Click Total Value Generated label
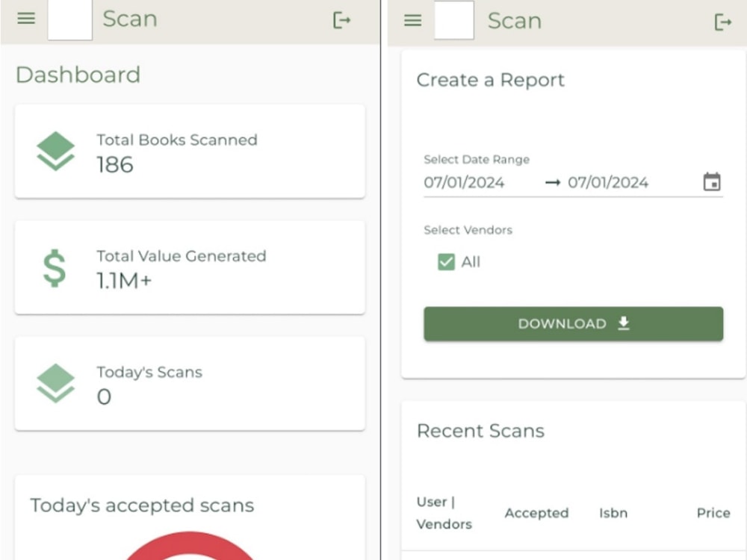This screenshot has width=747, height=560. click(181, 256)
